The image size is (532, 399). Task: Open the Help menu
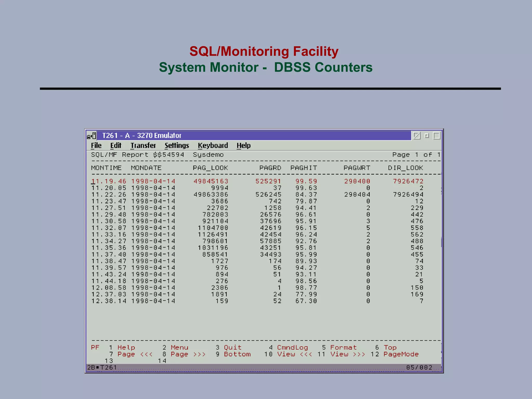click(x=243, y=146)
